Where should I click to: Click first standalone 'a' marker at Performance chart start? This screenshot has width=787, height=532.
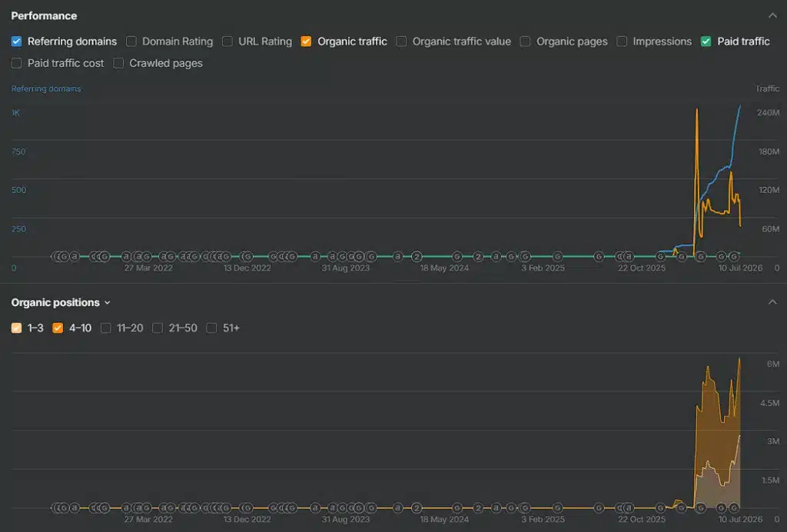[x=75, y=257]
